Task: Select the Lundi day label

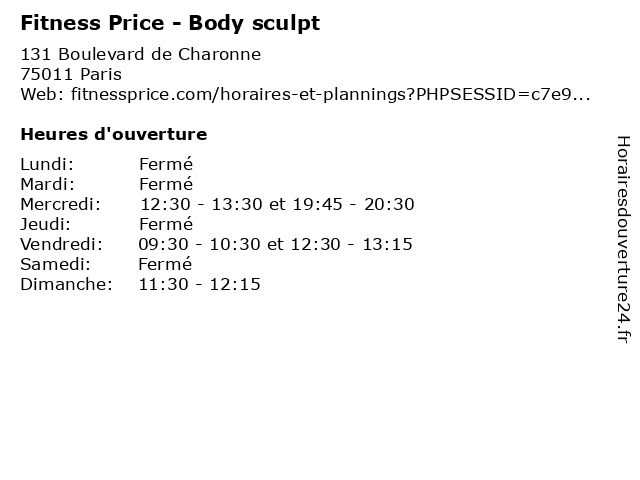Action: [47, 164]
